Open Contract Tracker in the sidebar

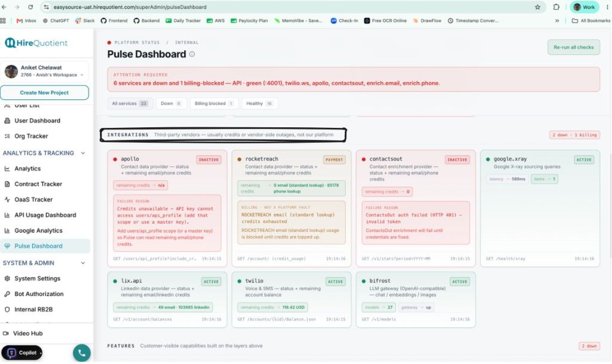[x=38, y=184]
